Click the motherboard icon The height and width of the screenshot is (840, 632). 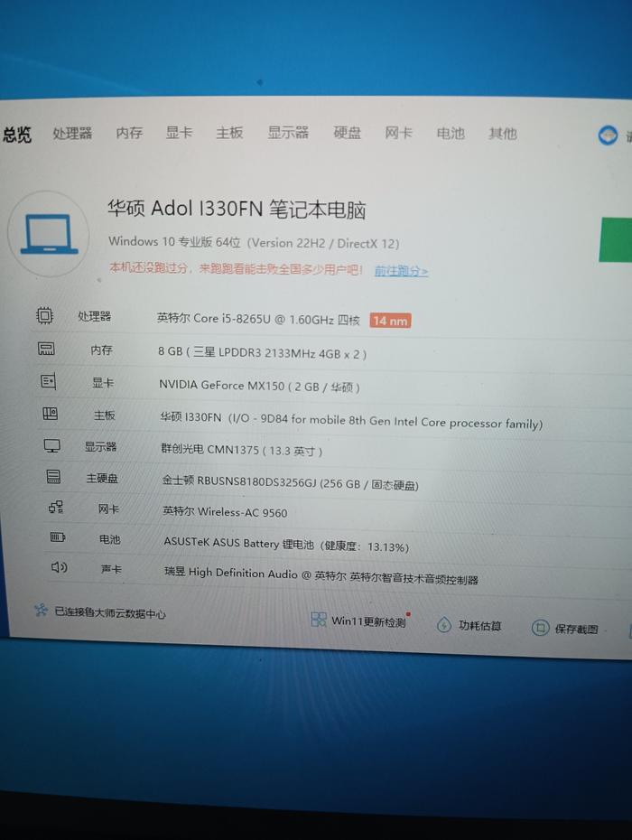[50, 414]
